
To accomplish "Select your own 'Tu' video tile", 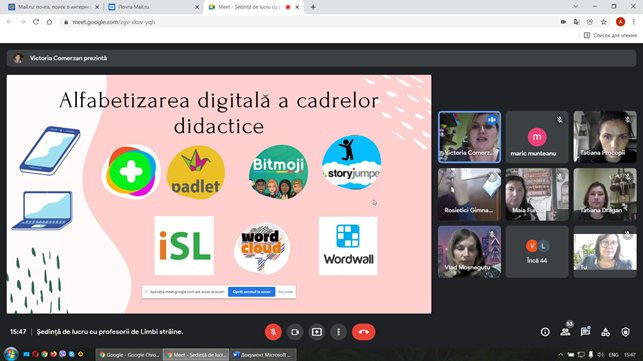I will click(605, 251).
